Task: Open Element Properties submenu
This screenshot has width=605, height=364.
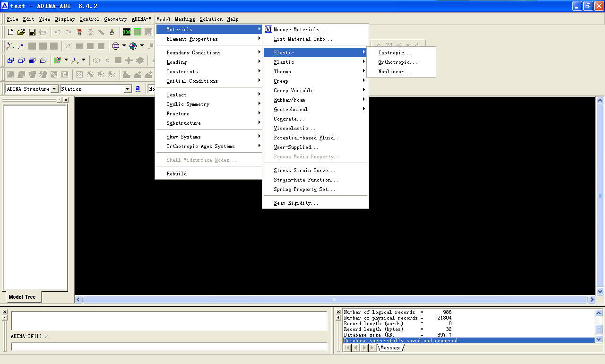Action: [209, 39]
